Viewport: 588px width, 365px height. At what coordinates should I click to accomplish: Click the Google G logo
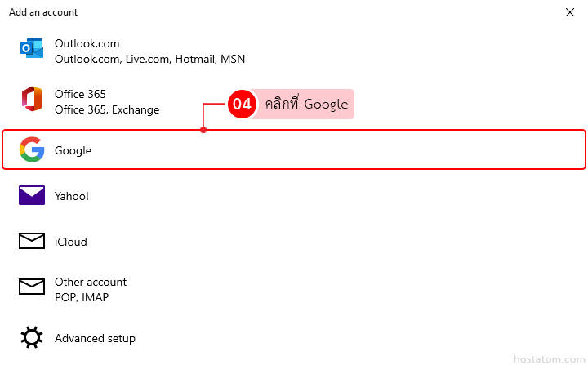32,150
